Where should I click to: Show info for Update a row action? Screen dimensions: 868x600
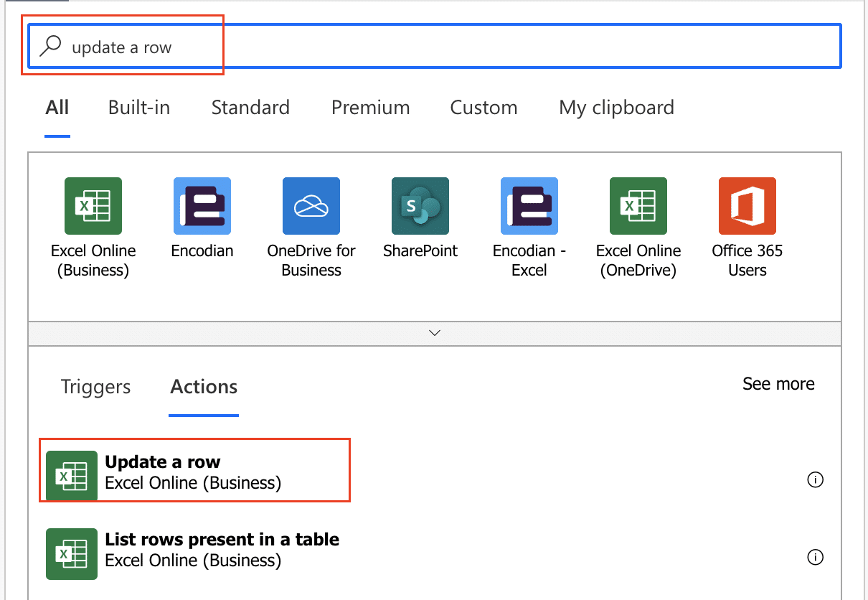816,480
